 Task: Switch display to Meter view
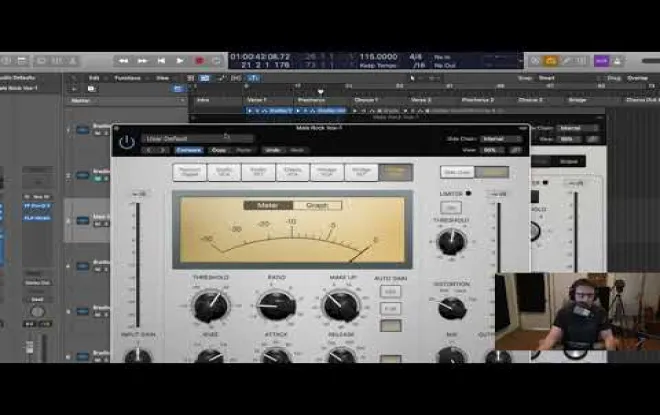coord(268,205)
